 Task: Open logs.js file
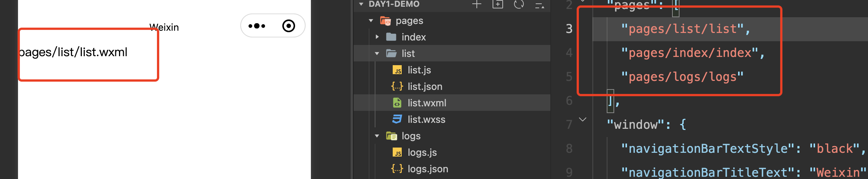point(422,152)
